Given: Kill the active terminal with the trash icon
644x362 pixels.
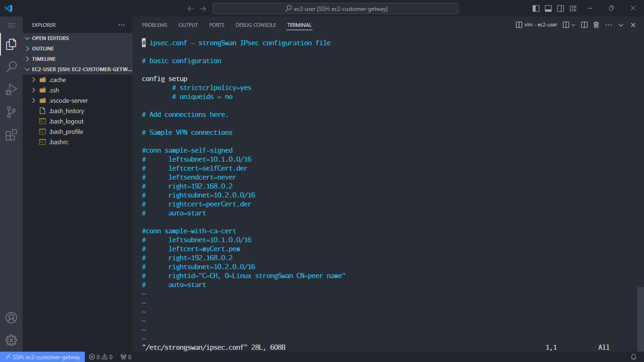Looking at the screenshot, I should (596, 25).
